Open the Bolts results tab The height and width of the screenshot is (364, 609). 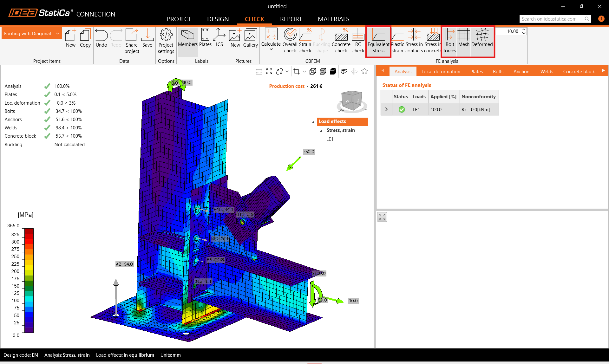click(x=498, y=72)
